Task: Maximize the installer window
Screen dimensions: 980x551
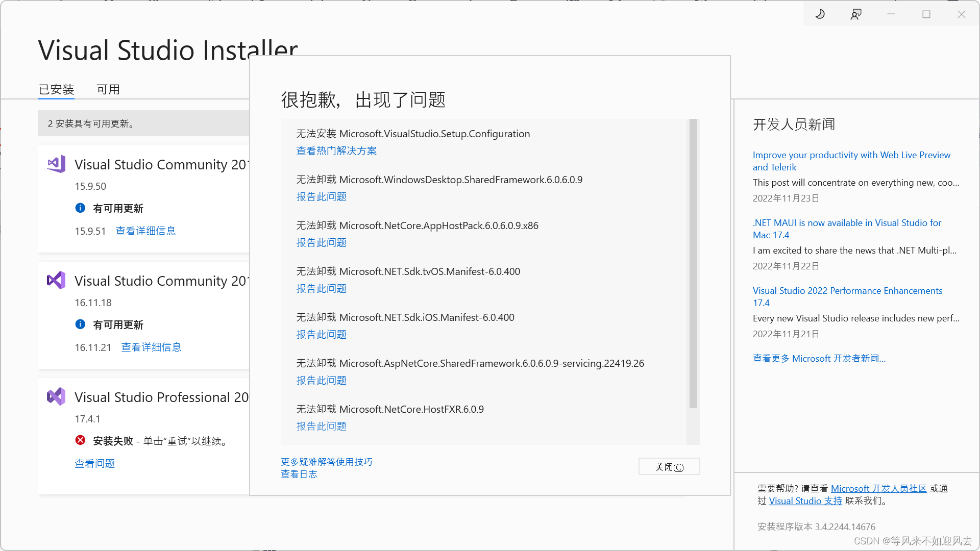Action: pyautogui.click(x=926, y=14)
